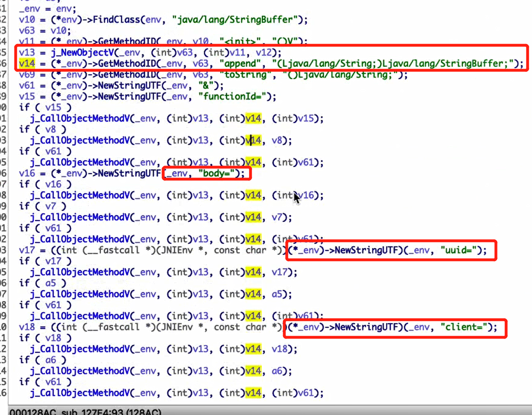The height and width of the screenshot is (415, 532).
Task: Select the "functionId=" string
Action: [232, 97]
